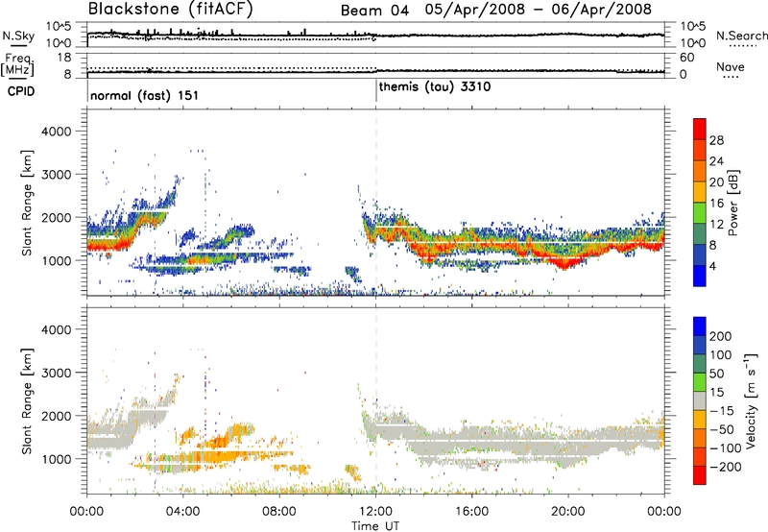Viewport: 768px width, 532px height.
Task: Click the Blackstone (fitACF) title text
Action: click(171, 10)
